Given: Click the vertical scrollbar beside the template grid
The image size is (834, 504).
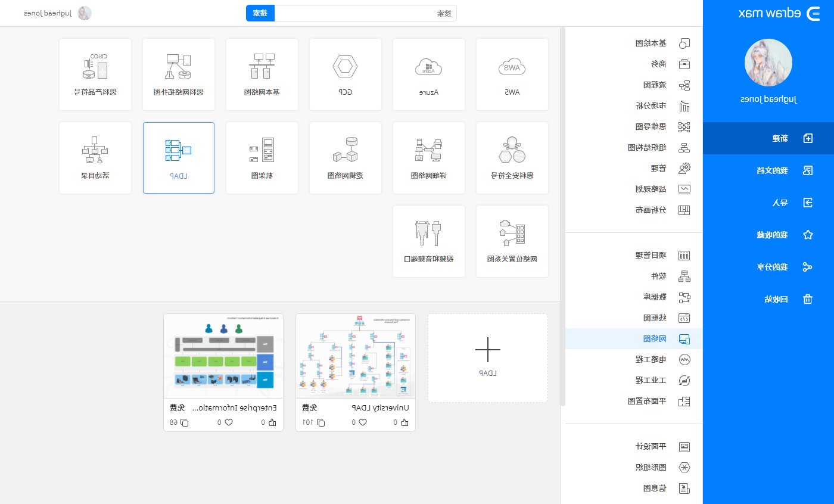Looking at the screenshot, I should tap(563, 216).
